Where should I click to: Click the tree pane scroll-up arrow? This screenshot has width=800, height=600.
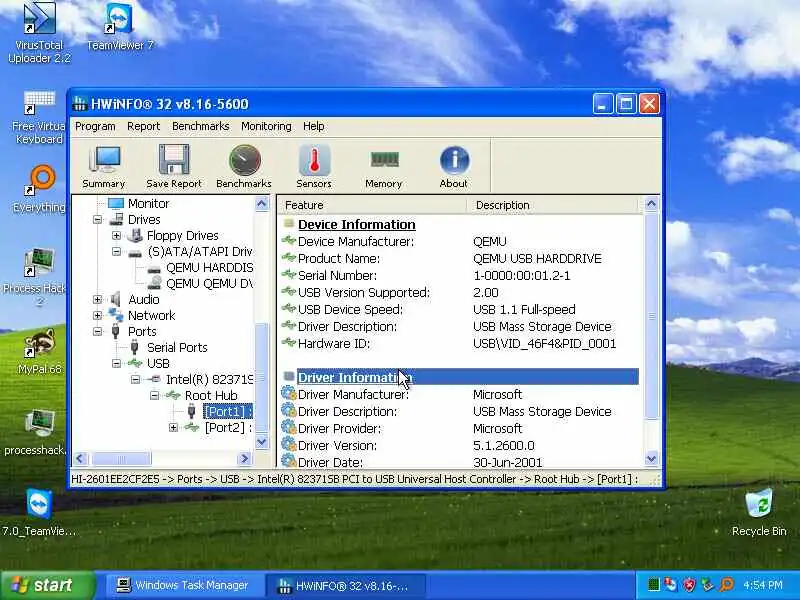click(261, 204)
